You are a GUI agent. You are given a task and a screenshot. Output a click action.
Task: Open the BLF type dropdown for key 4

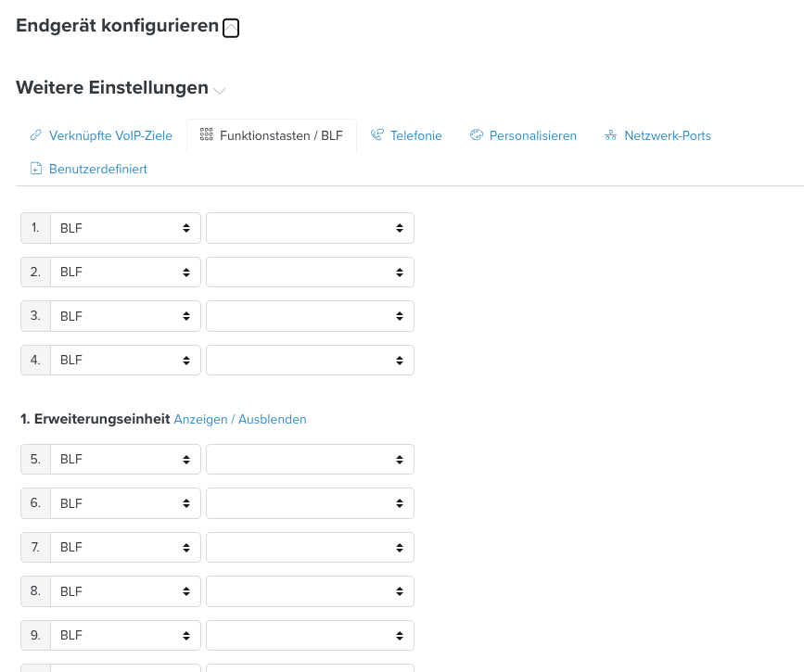point(125,361)
